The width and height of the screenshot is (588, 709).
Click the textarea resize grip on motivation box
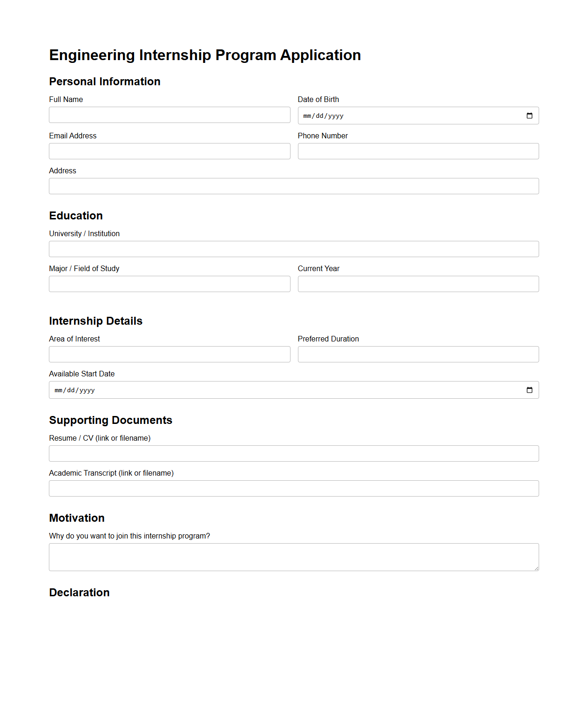(537, 569)
